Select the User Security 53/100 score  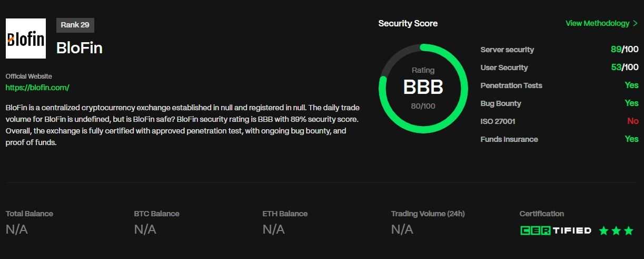tap(625, 68)
